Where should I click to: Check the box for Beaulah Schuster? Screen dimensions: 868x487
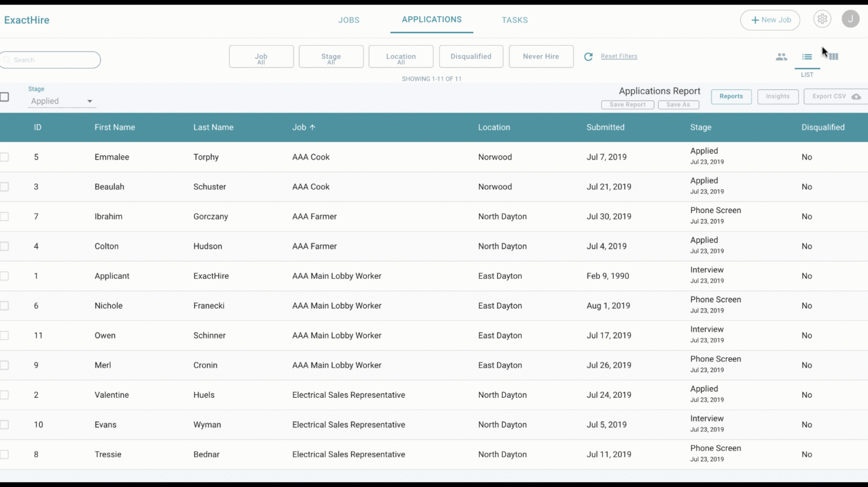point(4,186)
